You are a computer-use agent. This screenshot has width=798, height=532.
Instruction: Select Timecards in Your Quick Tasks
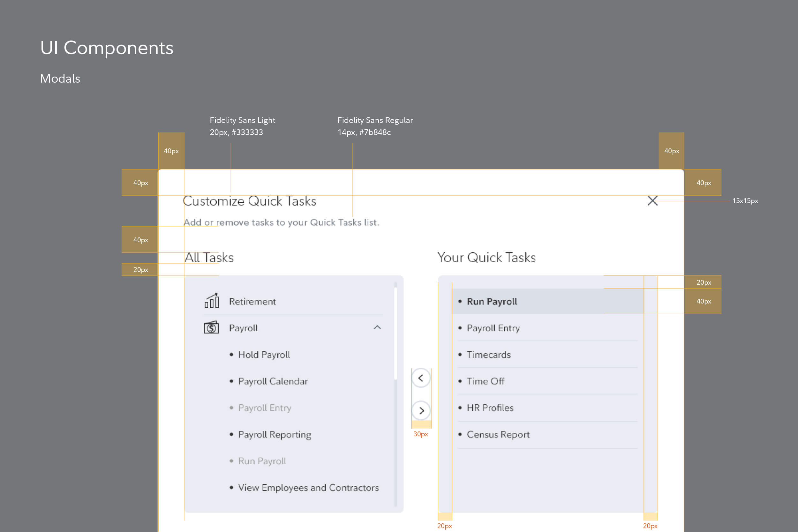pyautogui.click(x=489, y=355)
